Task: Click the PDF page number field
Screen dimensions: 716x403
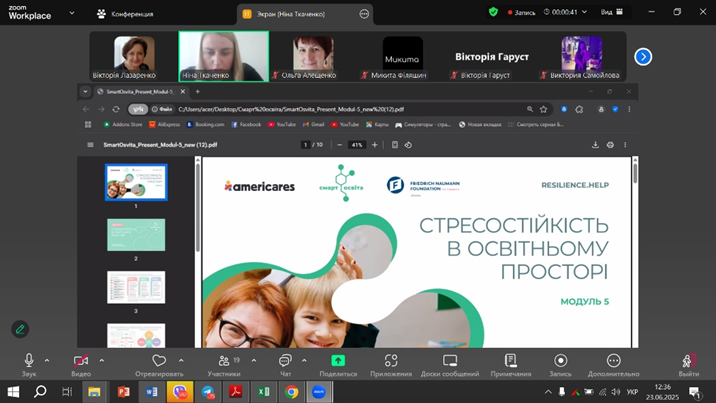Action: tap(305, 145)
